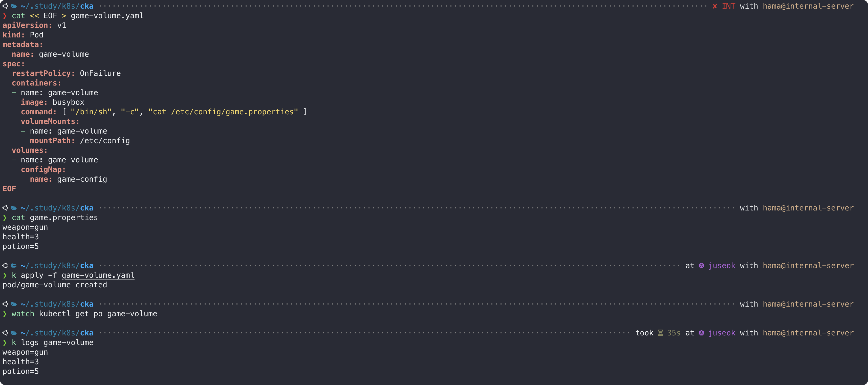Click the 35s duration text
Image resolution: width=868 pixels, height=385 pixels.
674,333
